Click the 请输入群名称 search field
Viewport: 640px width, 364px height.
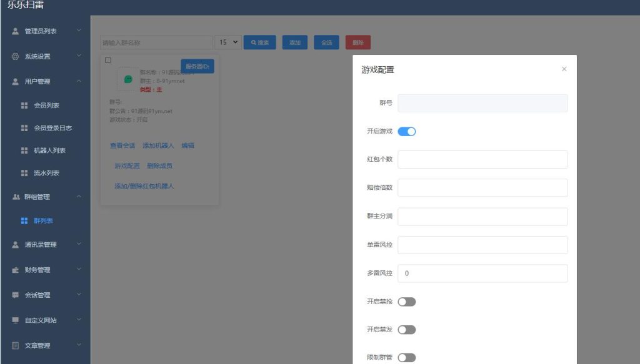(x=155, y=42)
